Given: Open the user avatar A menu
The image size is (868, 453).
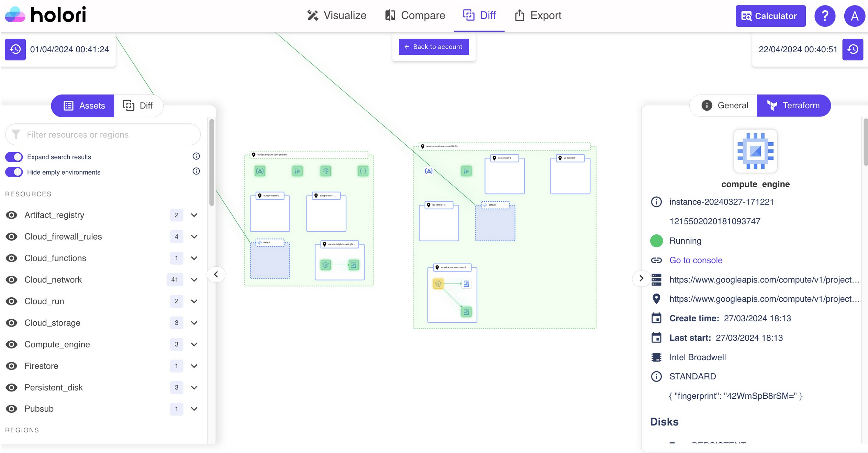Looking at the screenshot, I should tap(854, 16).
